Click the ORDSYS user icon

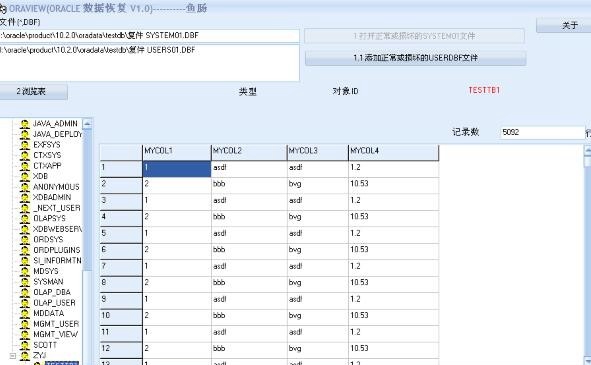[x=25, y=239]
